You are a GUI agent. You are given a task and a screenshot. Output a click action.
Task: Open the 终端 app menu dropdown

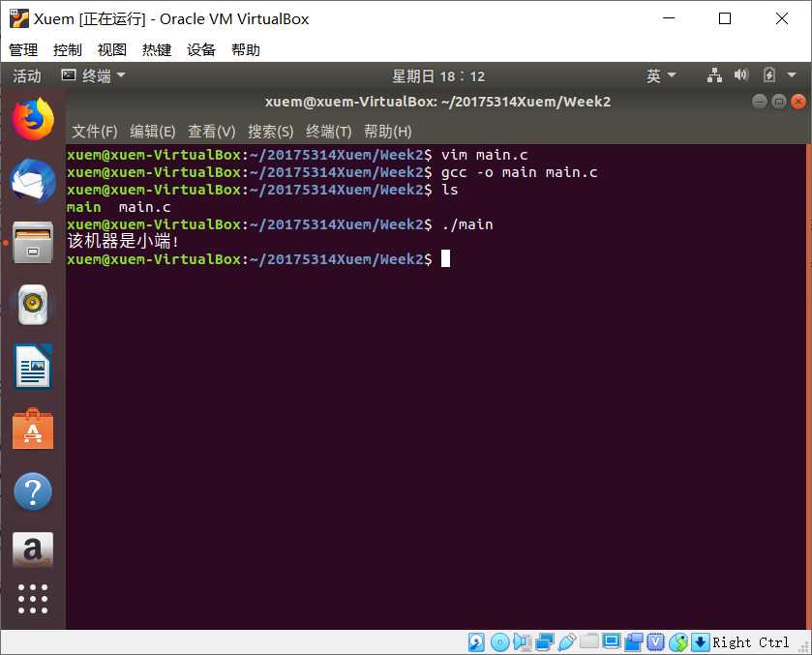coord(93,75)
